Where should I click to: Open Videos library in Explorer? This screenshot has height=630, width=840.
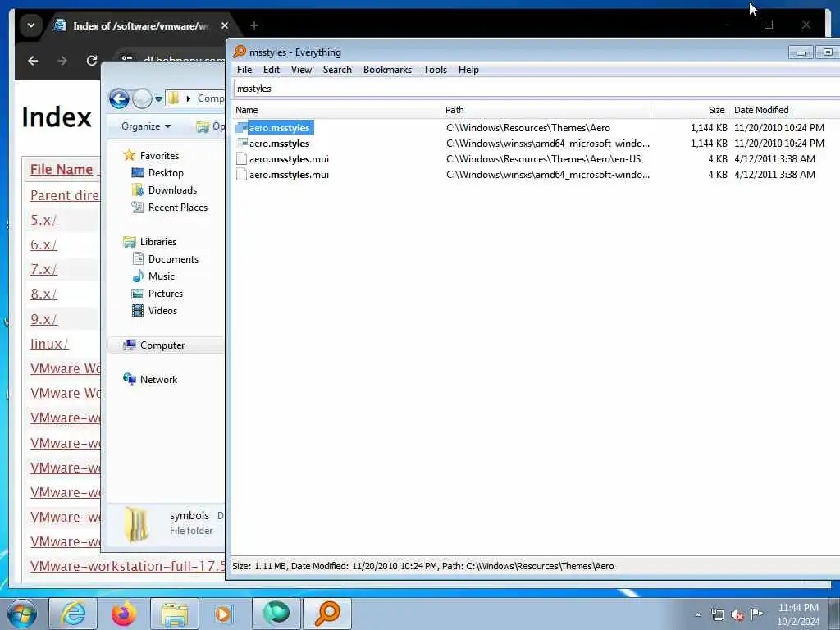(162, 310)
